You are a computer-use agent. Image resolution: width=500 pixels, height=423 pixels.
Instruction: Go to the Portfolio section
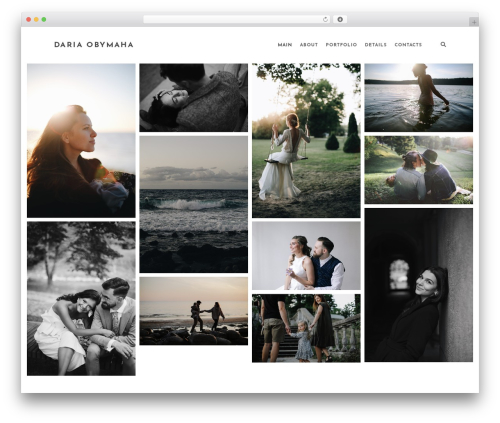(x=341, y=45)
